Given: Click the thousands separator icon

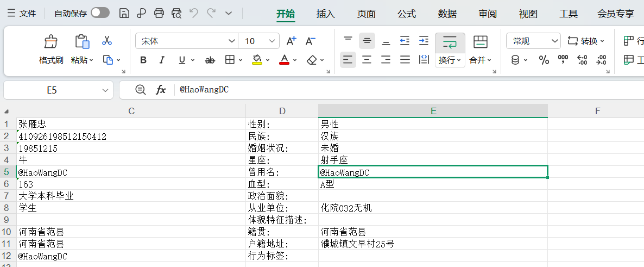Looking at the screenshot, I should [563, 60].
